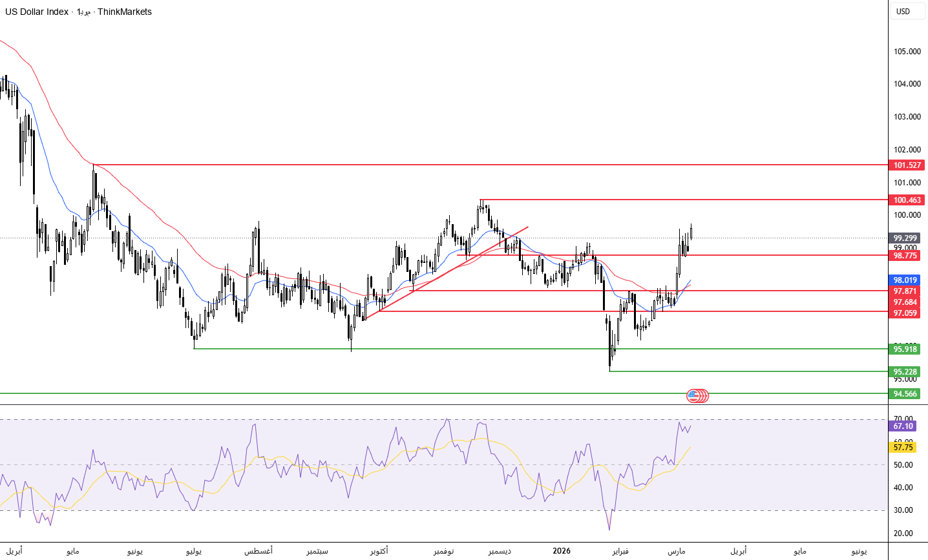The height and width of the screenshot is (560, 928).
Task: Click the purple RSI 67.10 value label
Action: click(x=903, y=426)
